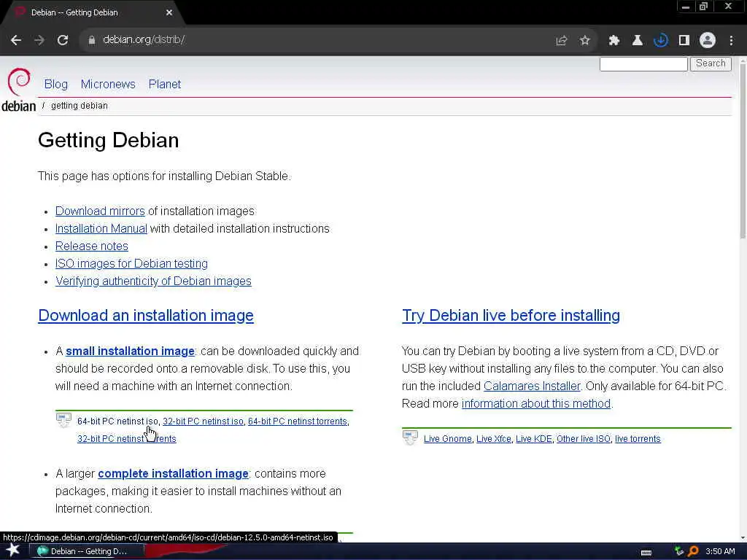Download the Live Gnome image

[x=447, y=439]
